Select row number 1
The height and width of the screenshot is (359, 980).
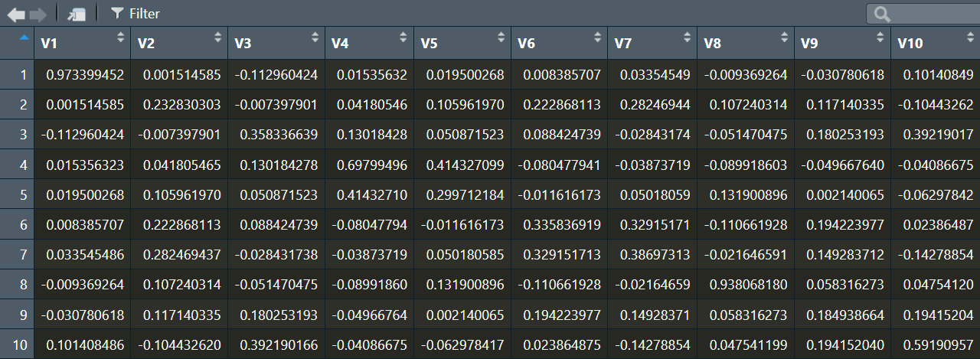click(x=24, y=75)
